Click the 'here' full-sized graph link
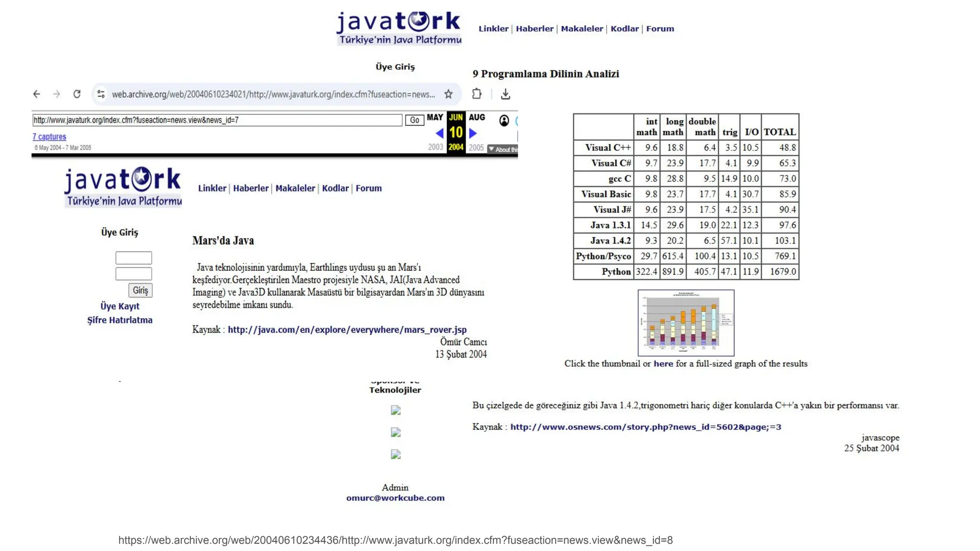Viewport: 980px width, 551px height. [x=663, y=364]
